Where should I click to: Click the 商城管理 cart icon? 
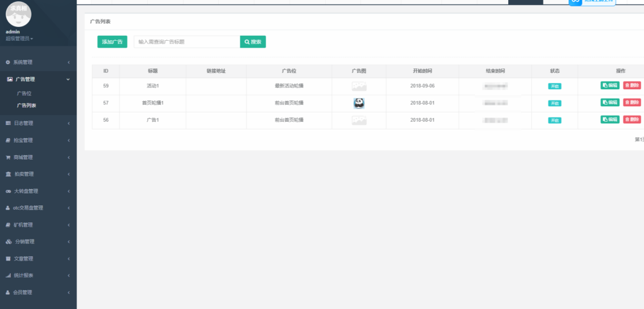tap(8, 157)
